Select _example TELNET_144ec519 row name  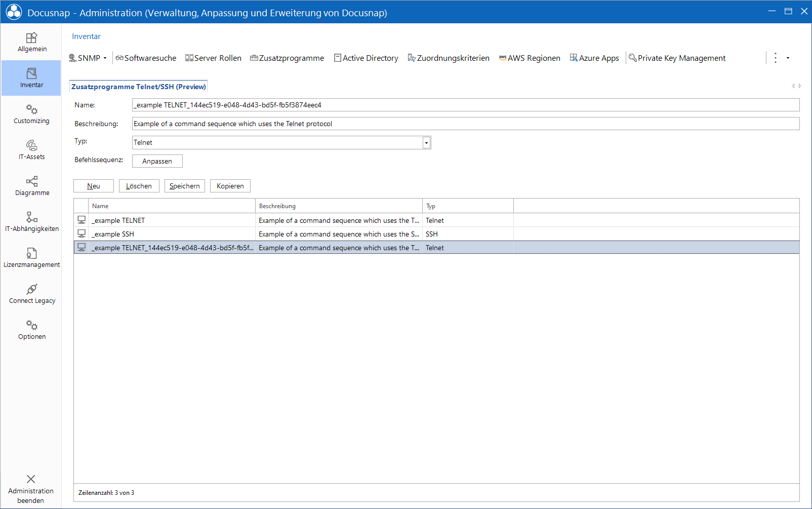173,248
